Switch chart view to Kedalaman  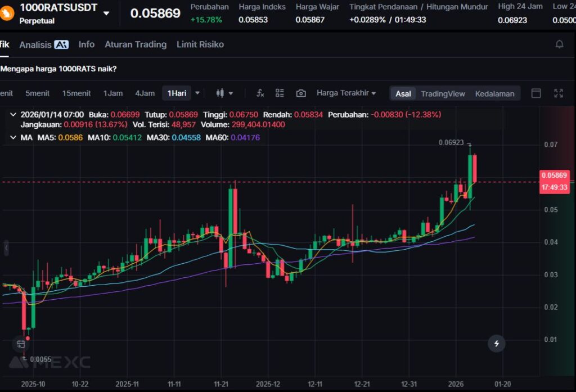[x=494, y=93]
